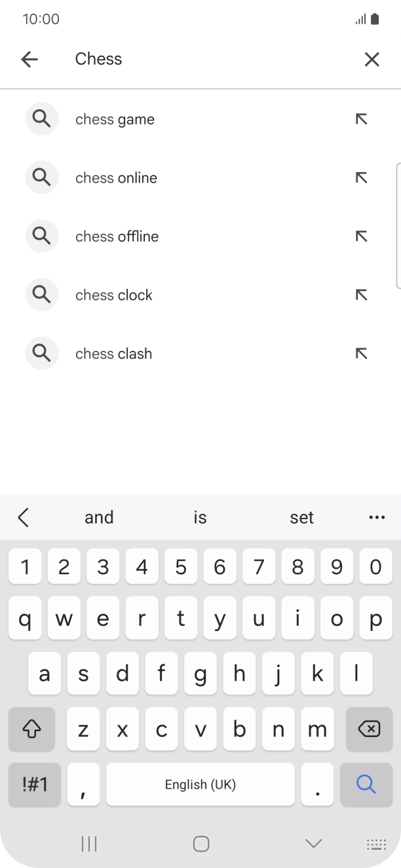401x868 pixels.
Task: Tap the blue search key on keyboard
Action: click(366, 784)
